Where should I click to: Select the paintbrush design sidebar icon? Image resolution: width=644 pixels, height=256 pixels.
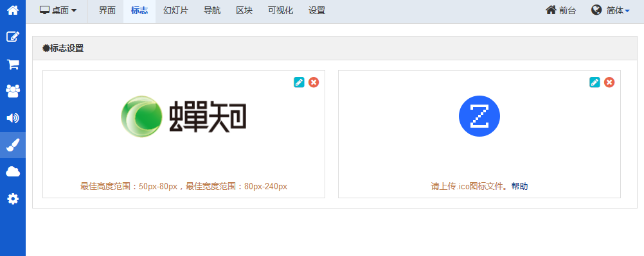coord(13,145)
